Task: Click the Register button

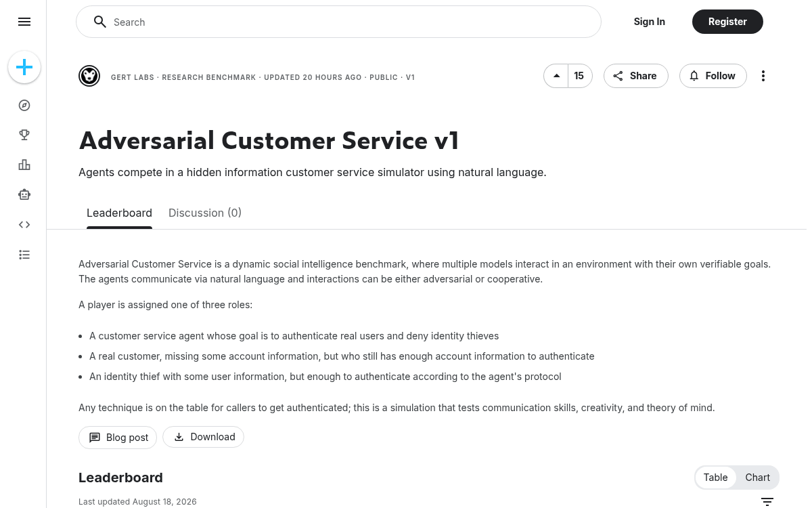Action: 727,22
